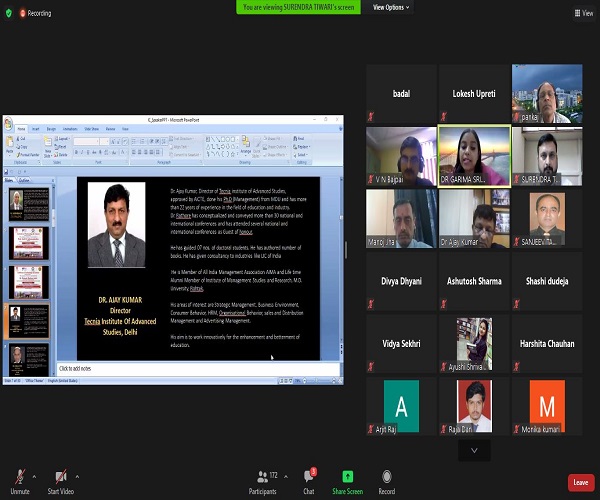Switch to the Insert ribbon tab

coord(36,129)
